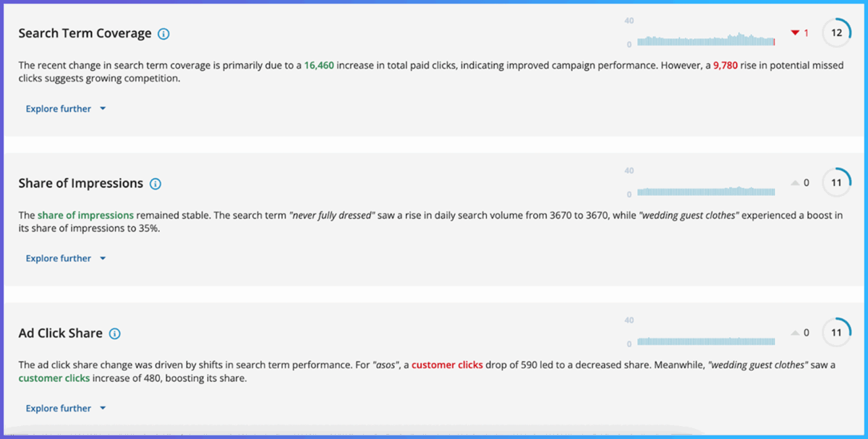Click info icon beside Search Term Coverage
The width and height of the screenshot is (868, 439).
click(x=163, y=33)
